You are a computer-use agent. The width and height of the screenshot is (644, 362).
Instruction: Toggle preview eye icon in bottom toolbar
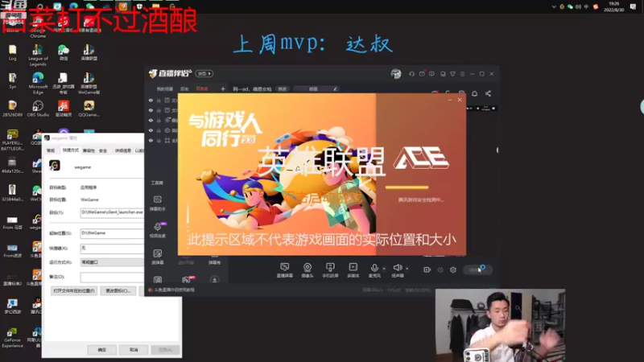(440, 269)
